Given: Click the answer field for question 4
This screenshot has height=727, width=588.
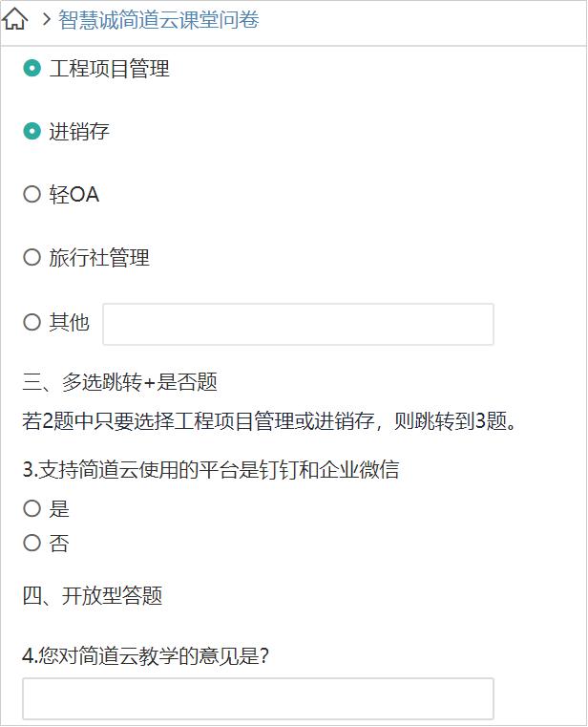Looking at the screenshot, I should pyautogui.click(x=258, y=698).
